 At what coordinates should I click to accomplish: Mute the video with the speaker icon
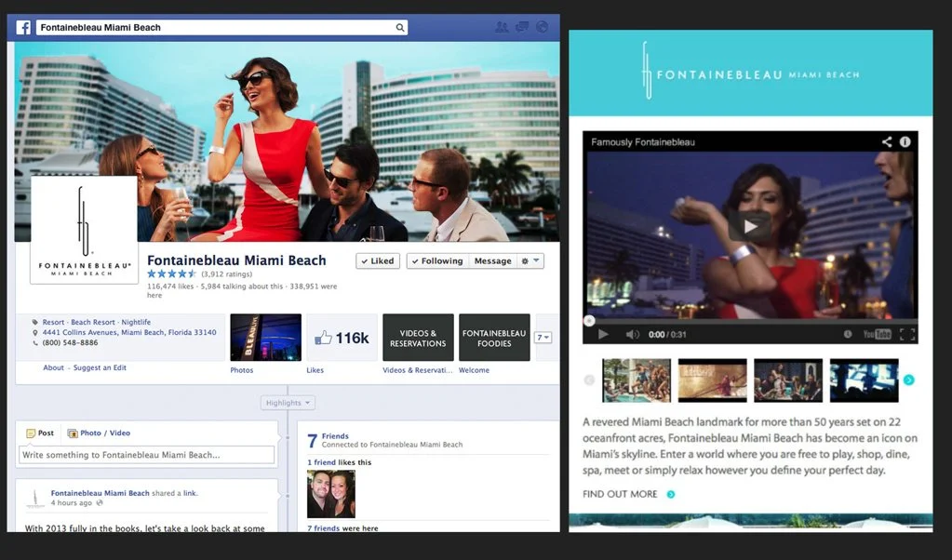(632, 334)
